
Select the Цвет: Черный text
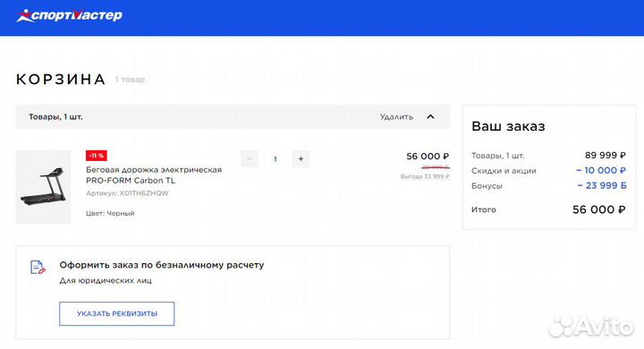click(110, 213)
